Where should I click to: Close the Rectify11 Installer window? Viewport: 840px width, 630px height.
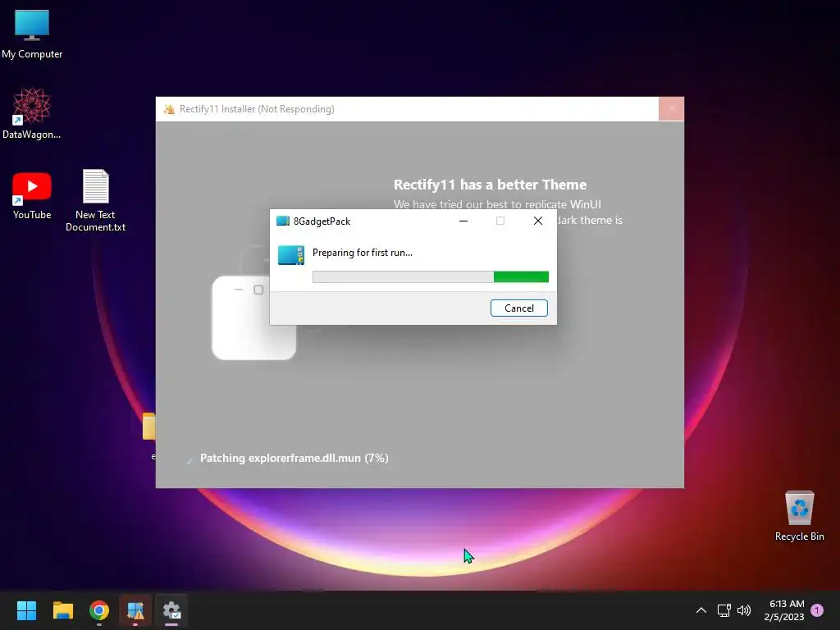[x=671, y=109]
